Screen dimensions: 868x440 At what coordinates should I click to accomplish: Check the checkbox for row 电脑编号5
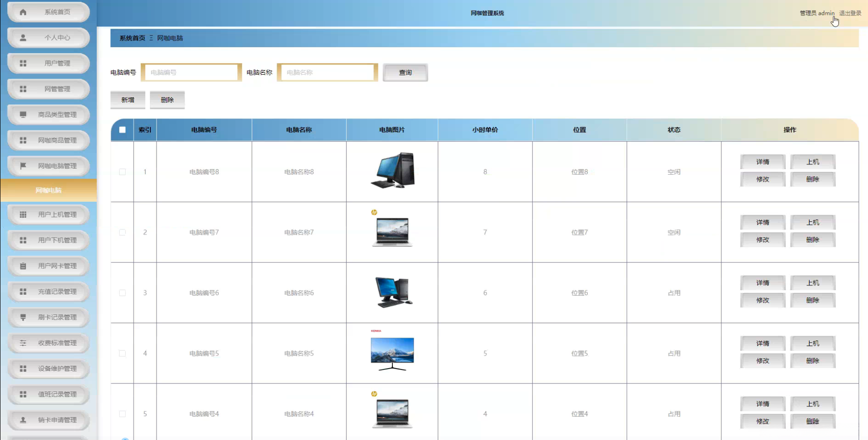(x=122, y=354)
